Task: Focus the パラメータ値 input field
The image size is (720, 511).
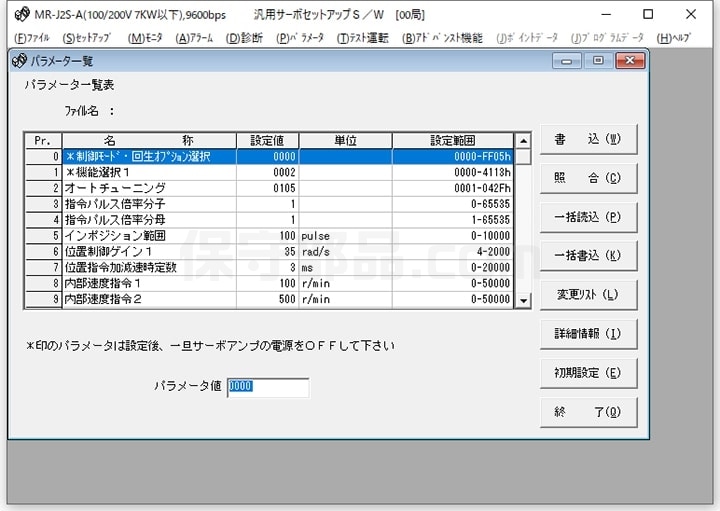Action: click(x=268, y=387)
